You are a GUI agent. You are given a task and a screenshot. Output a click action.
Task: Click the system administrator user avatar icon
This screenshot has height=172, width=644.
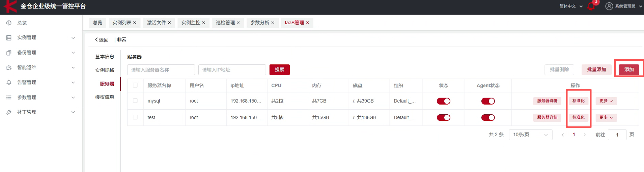coord(609,6)
